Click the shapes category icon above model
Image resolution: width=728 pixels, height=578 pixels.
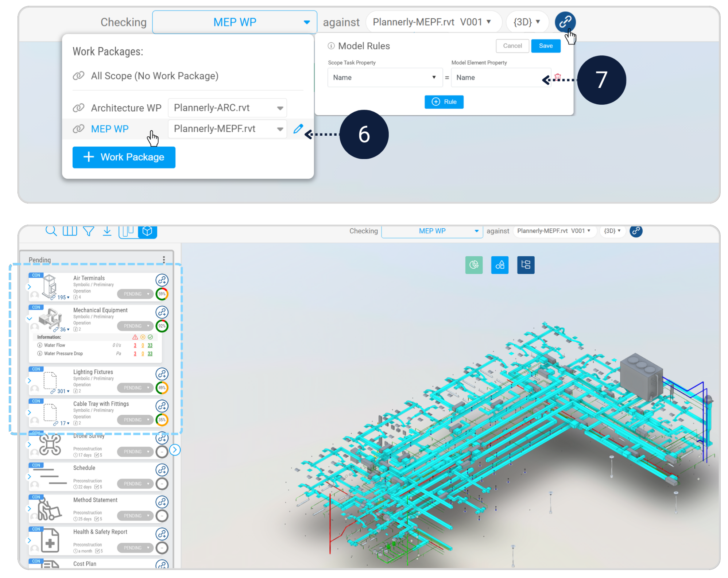coord(500,265)
